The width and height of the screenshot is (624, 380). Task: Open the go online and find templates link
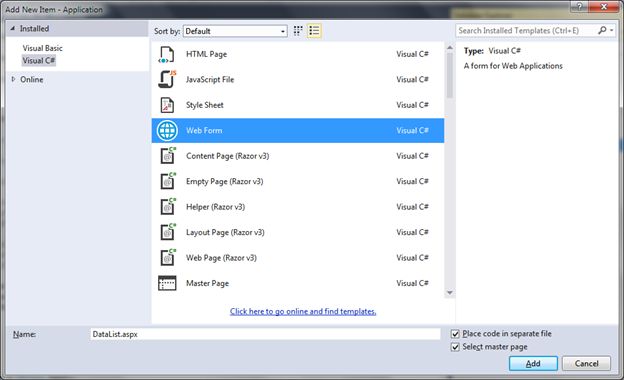coord(303,312)
